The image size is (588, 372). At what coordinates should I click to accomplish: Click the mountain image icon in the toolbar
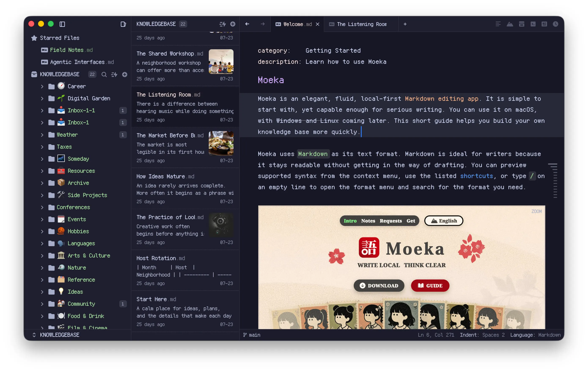coord(510,24)
